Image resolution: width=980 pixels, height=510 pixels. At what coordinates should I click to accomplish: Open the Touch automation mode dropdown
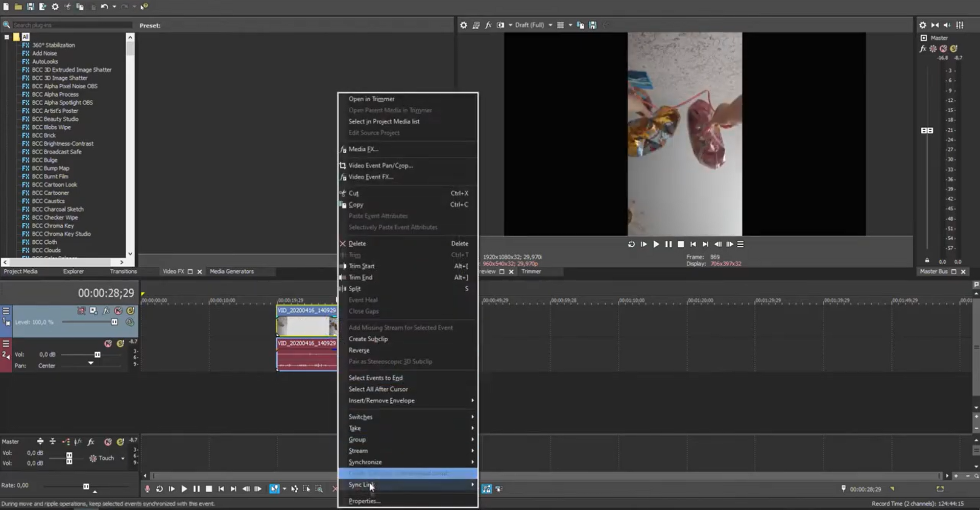click(x=123, y=458)
